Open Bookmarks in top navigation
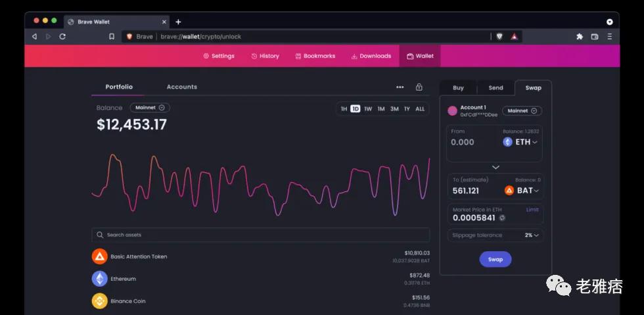Viewport: 644px width, 315px height. (315, 56)
